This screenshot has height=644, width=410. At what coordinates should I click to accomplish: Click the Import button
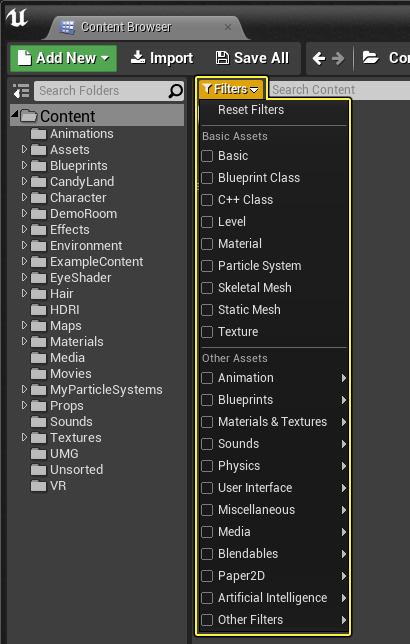pos(162,58)
